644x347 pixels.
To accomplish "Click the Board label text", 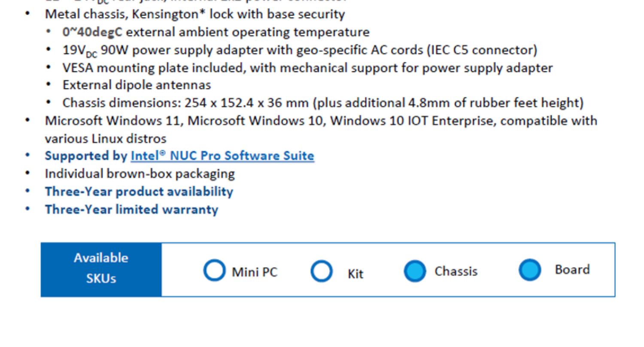I will [572, 270].
